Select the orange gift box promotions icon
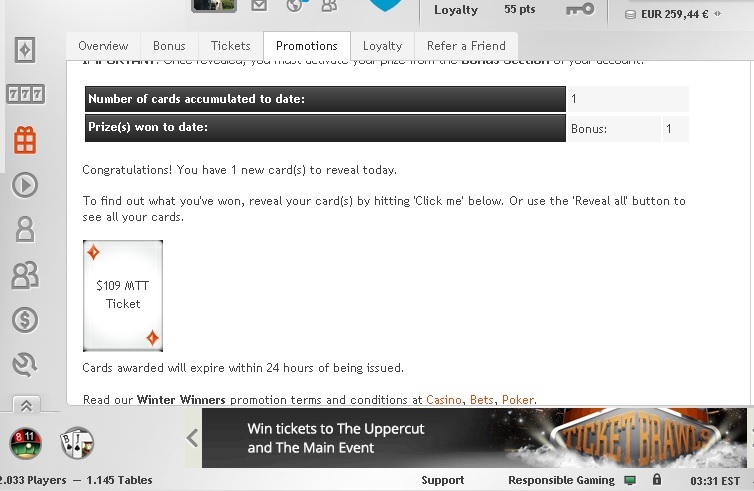754x491 pixels. pyautogui.click(x=25, y=140)
